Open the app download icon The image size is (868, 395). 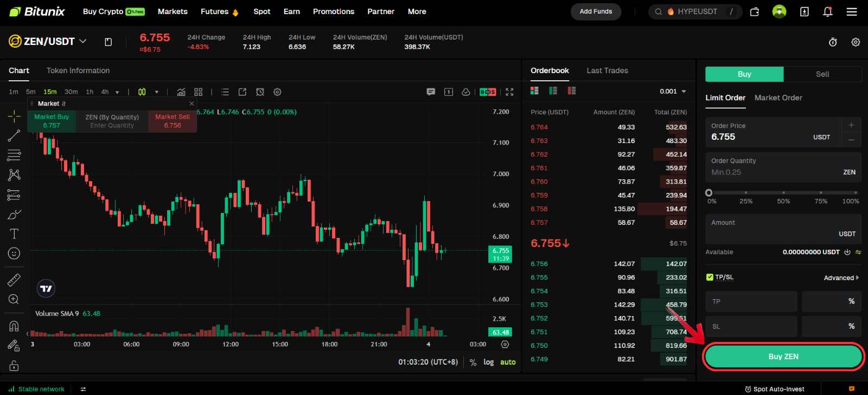tap(805, 11)
